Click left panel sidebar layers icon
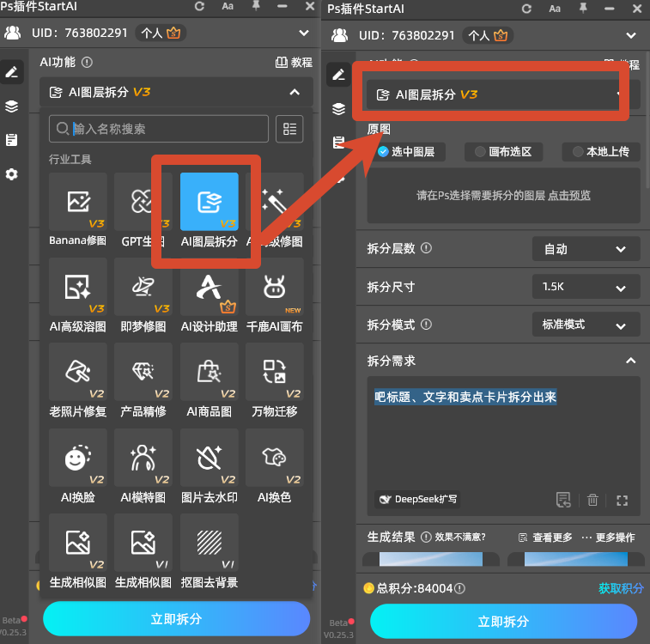 12,106
